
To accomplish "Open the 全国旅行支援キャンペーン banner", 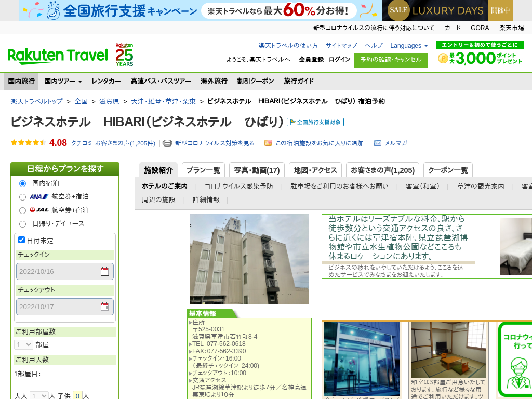I will pyautogui.click(x=200, y=10).
